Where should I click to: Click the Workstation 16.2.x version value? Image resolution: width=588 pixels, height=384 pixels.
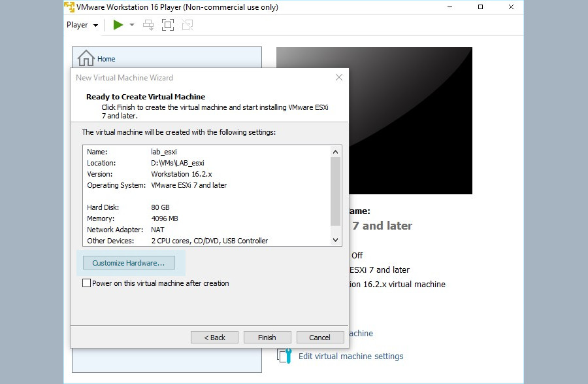(x=182, y=174)
